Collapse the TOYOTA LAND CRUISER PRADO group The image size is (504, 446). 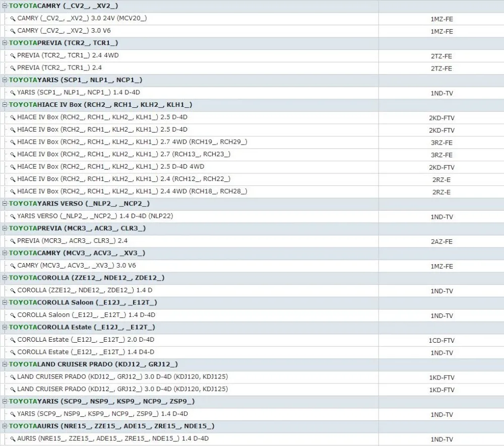(x=5, y=364)
